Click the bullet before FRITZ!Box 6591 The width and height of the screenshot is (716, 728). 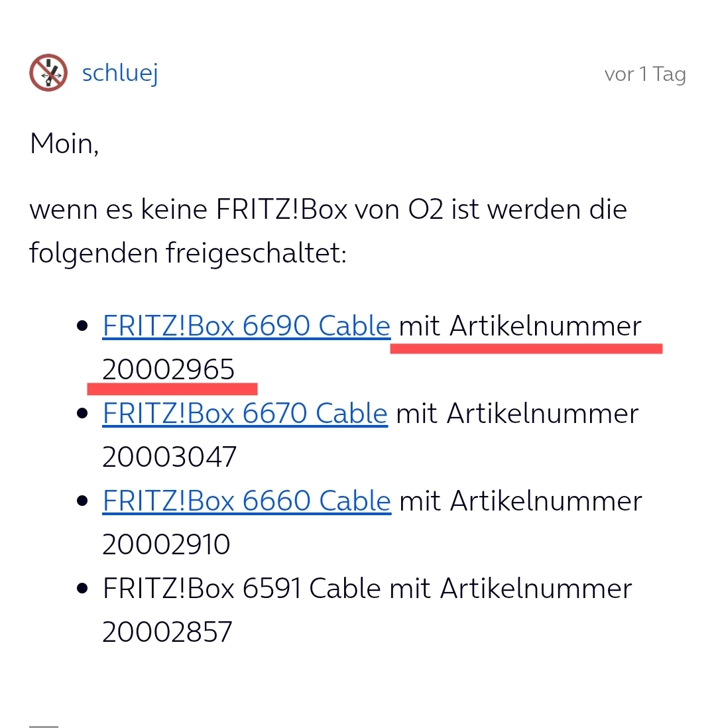point(83,589)
